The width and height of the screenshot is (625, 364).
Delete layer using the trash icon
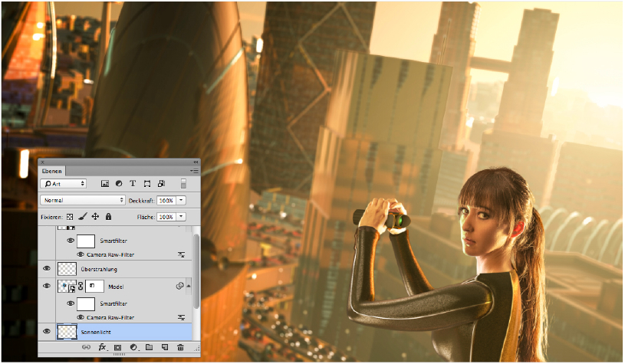(x=180, y=347)
